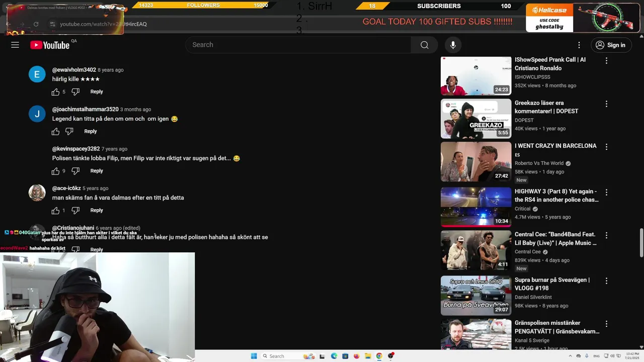Dislike the comment by @joachimstalhammar3520
This screenshot has height=362, width=644.
[69, 131]
